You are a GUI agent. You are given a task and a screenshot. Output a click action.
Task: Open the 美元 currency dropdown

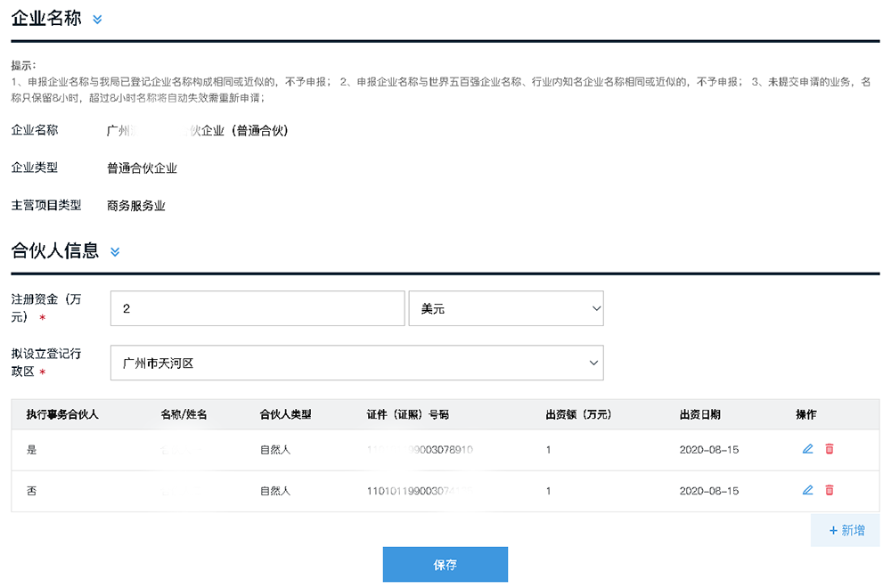tap(506, 308)
